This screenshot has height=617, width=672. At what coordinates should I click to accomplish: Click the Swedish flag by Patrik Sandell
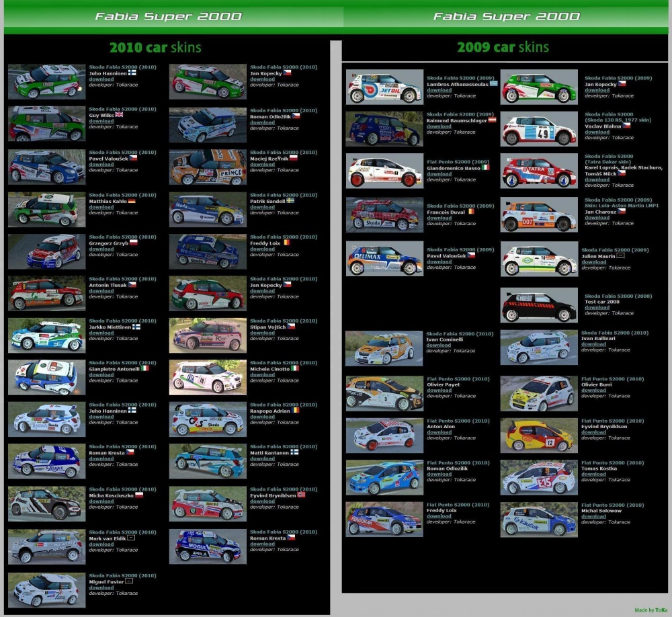click(290, 200)
